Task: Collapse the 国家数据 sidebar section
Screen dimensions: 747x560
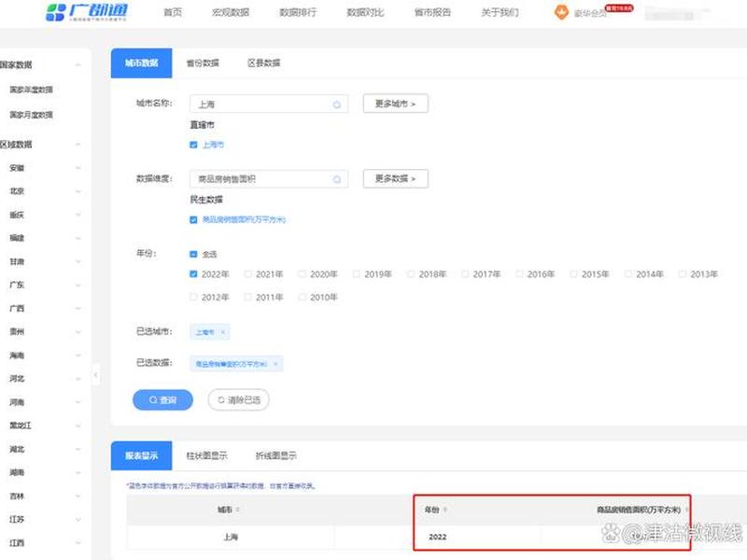Action: pyautogui.click(x=78, y=64)
